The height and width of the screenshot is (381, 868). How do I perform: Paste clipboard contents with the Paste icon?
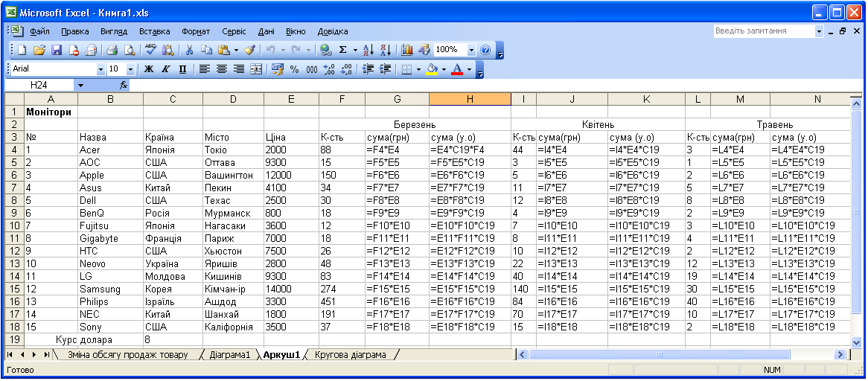point(223,51)
